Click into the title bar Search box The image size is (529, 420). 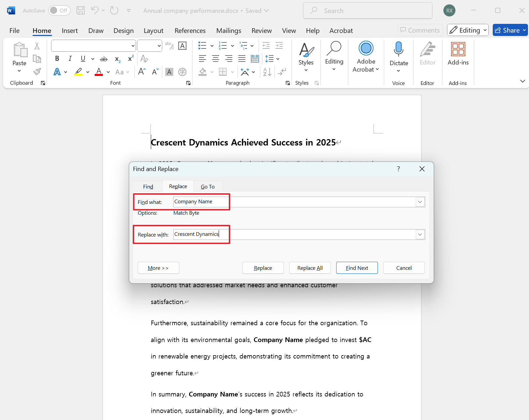click(367, 11)
